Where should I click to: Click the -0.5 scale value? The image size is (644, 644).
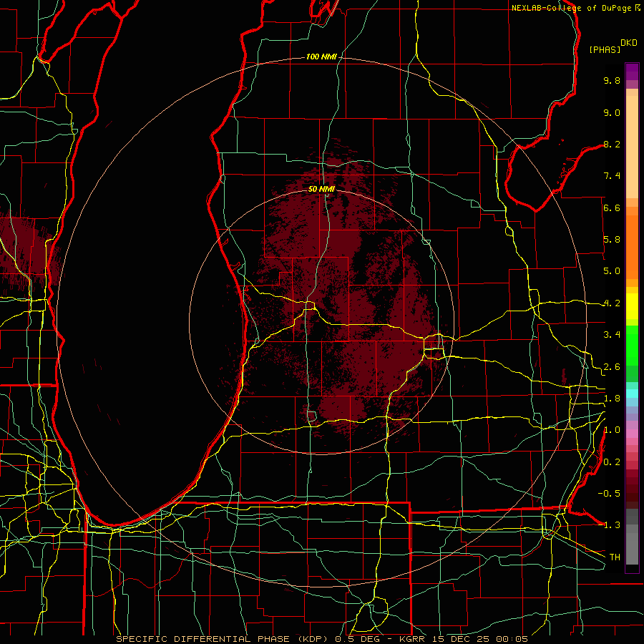[x=609, y=494]
